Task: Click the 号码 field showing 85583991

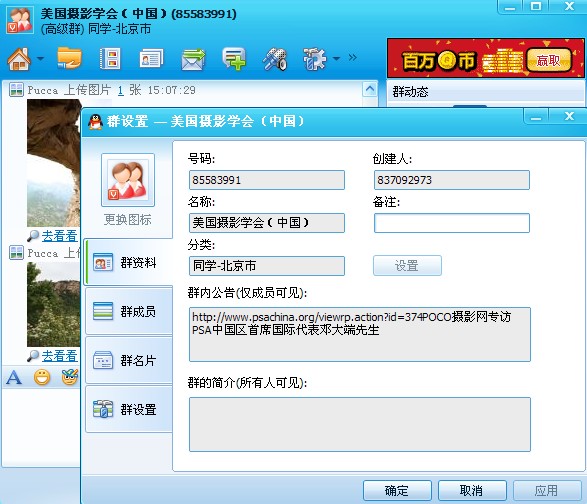Action: click(267, 180)
